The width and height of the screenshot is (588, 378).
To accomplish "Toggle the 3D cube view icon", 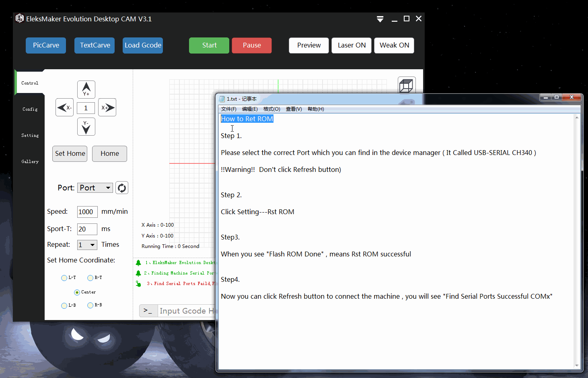I will coord(406,86).
